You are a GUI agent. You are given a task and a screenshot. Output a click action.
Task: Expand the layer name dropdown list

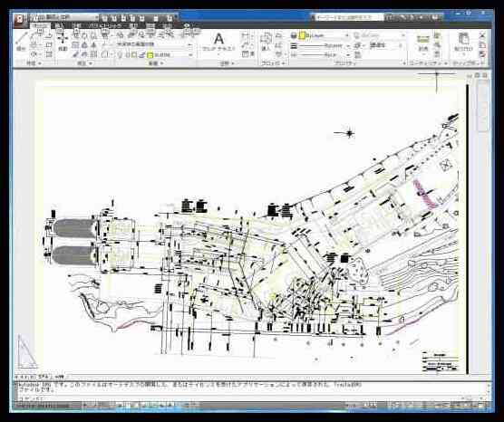[x=190, y=55]
